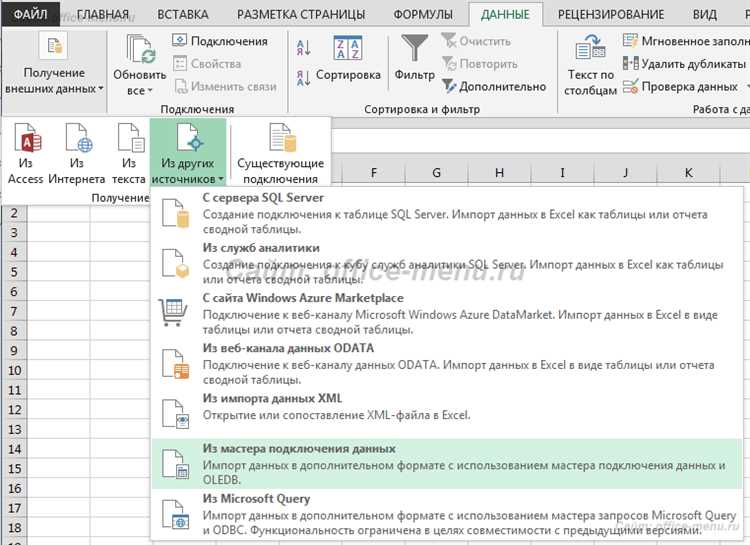This screenshot has width=750, height=545.
Task: Select column K header
Action: point(688,173)
